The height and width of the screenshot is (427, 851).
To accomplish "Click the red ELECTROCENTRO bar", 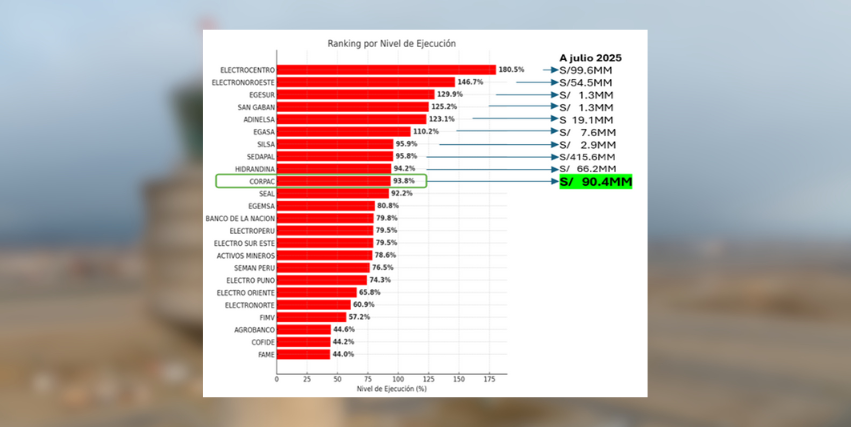I will [386, 70].
